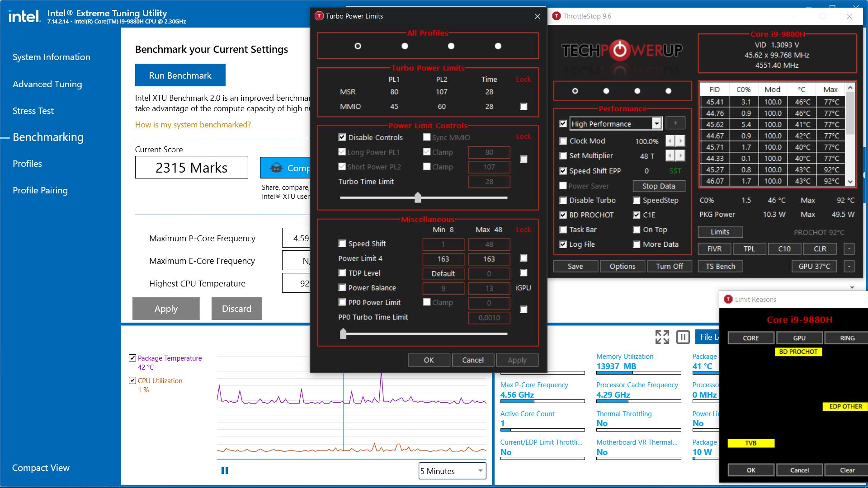Click the ThrottleStop Turn Off button
Image resolution: width=868 pixels, height=488 pixels.
tap(669, 267)
